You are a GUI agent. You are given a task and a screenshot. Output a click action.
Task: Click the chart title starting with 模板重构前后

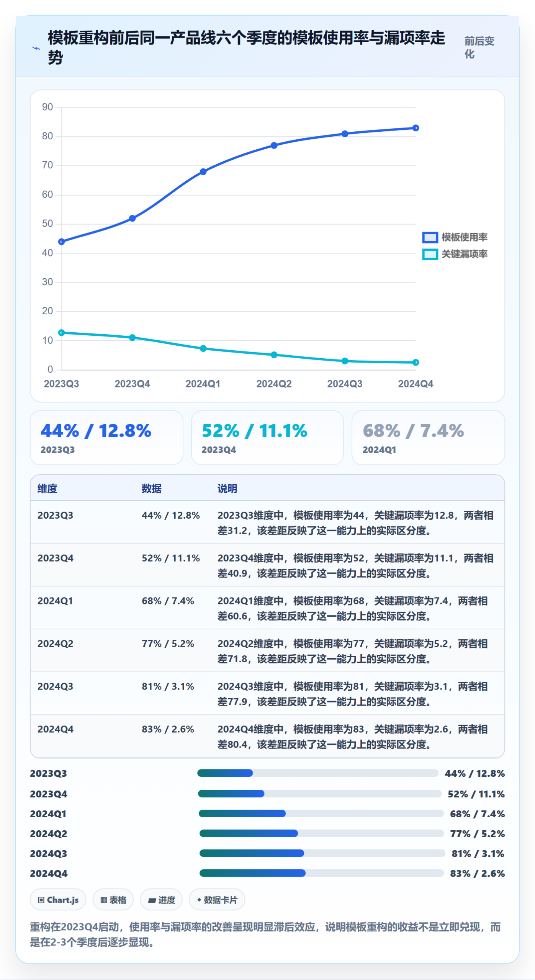(x=246, y=47)
